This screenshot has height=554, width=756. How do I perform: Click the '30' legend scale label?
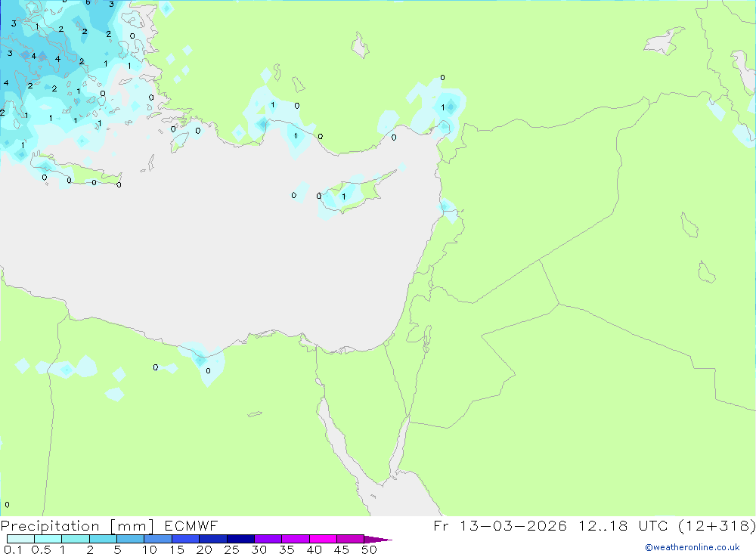pyautogui.click(x=259, y=549)
